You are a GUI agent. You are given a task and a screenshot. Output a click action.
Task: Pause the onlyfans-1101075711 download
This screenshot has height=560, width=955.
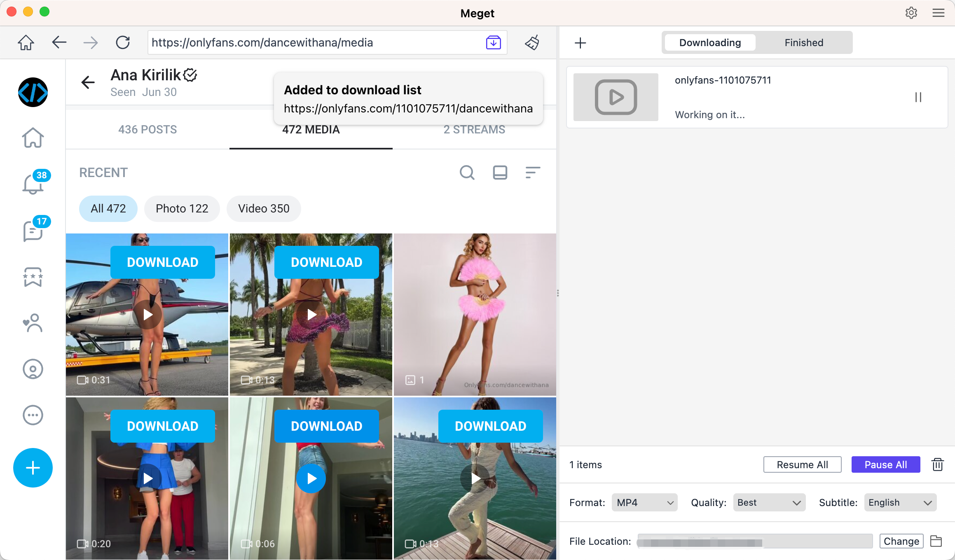tap(918, 97)
